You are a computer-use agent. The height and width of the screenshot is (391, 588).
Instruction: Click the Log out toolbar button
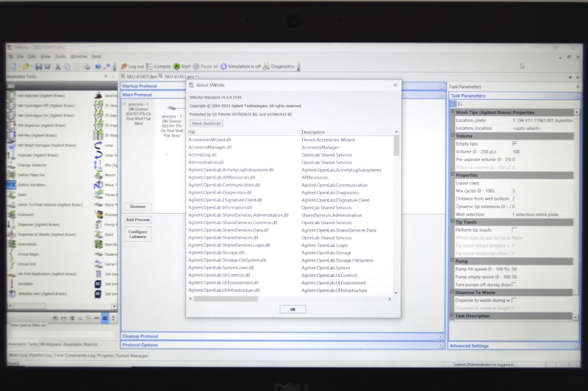132,66
